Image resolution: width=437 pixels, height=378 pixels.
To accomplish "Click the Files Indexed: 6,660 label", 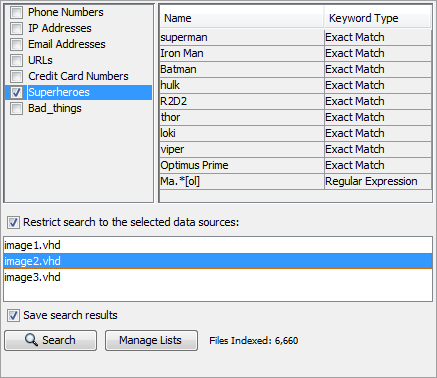I will click(x=254, y=341).
